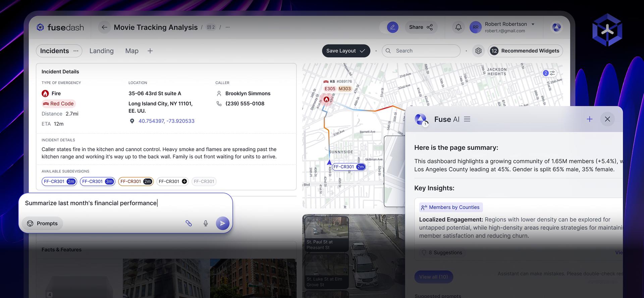Image resolution: width=644 pixels, height=298 pixels.
Task: Click the E305 unit tag on map
Action: [330, 89]
